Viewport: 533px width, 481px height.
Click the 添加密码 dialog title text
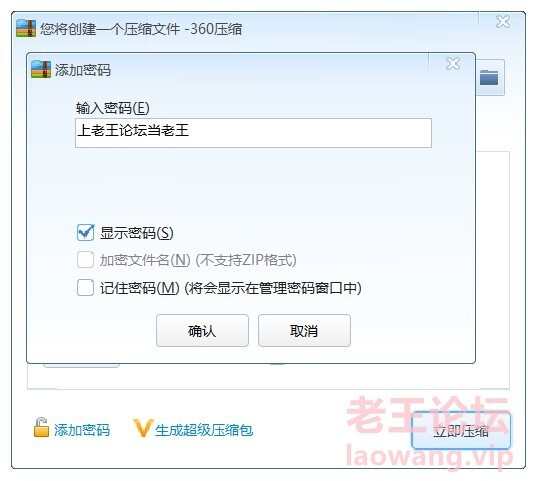point(83,70)
